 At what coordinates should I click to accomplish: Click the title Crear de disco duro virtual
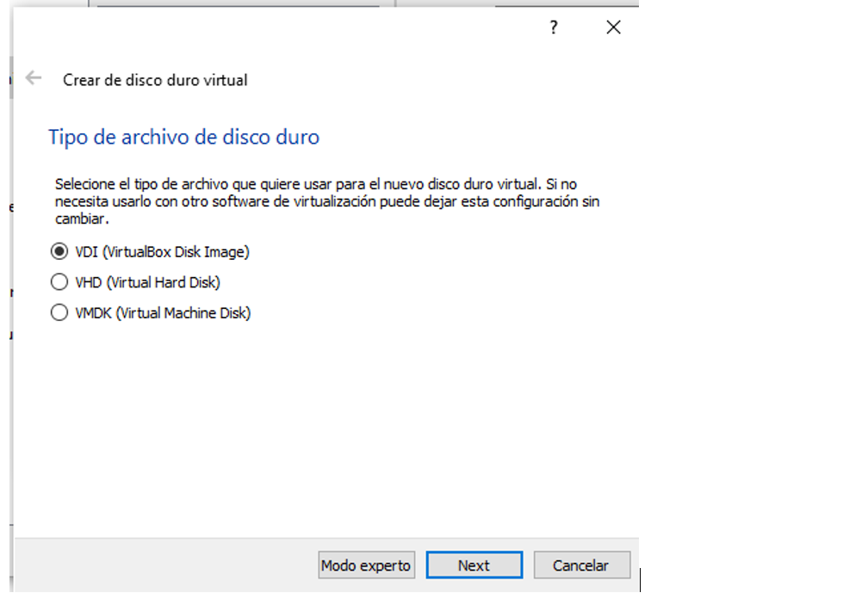point(155,80)
